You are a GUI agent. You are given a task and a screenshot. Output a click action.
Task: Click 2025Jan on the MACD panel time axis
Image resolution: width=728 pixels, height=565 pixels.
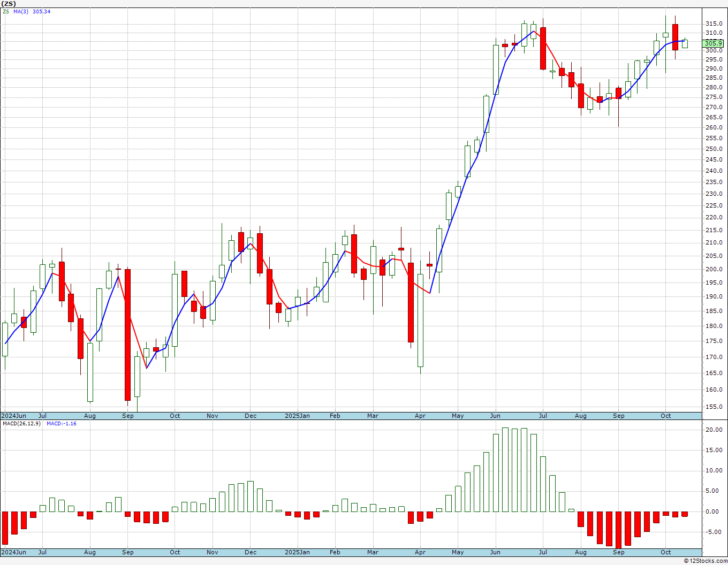(x=297, y=552)
